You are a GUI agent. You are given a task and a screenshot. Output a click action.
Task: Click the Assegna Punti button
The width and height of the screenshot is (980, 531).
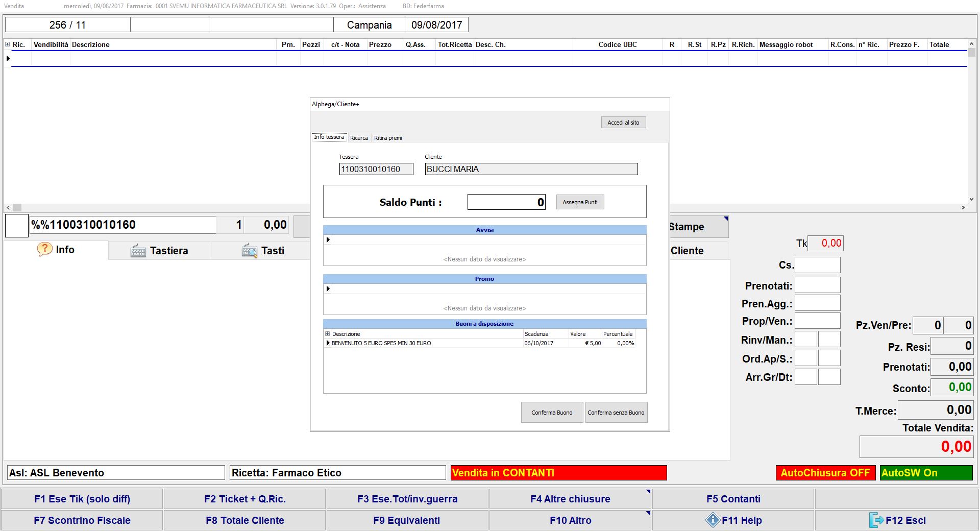click(x=580, y=202)
